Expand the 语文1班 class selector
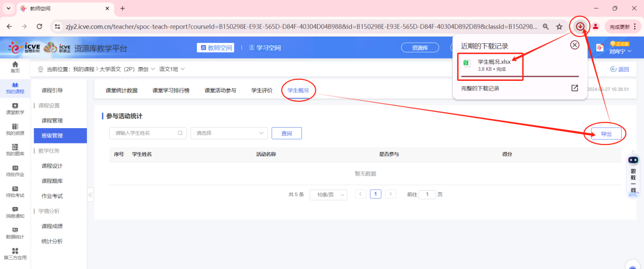 coord(172,69)
